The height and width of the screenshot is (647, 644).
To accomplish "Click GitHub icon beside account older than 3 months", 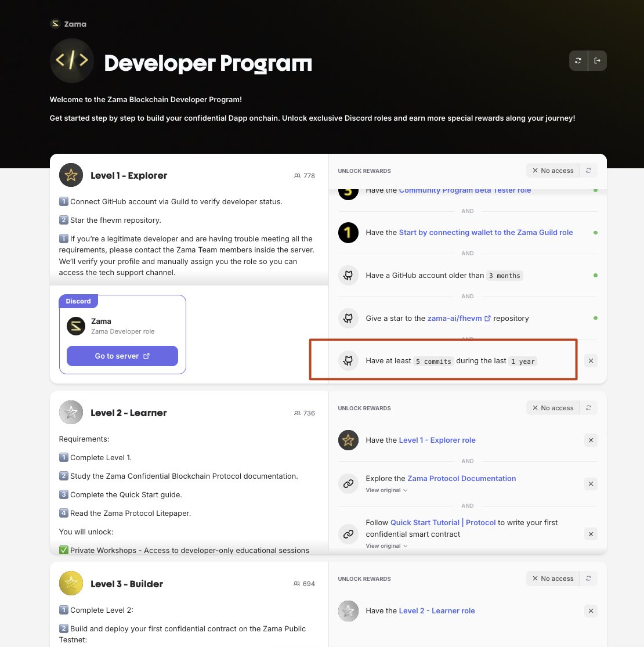I will [x=348, y=275].
